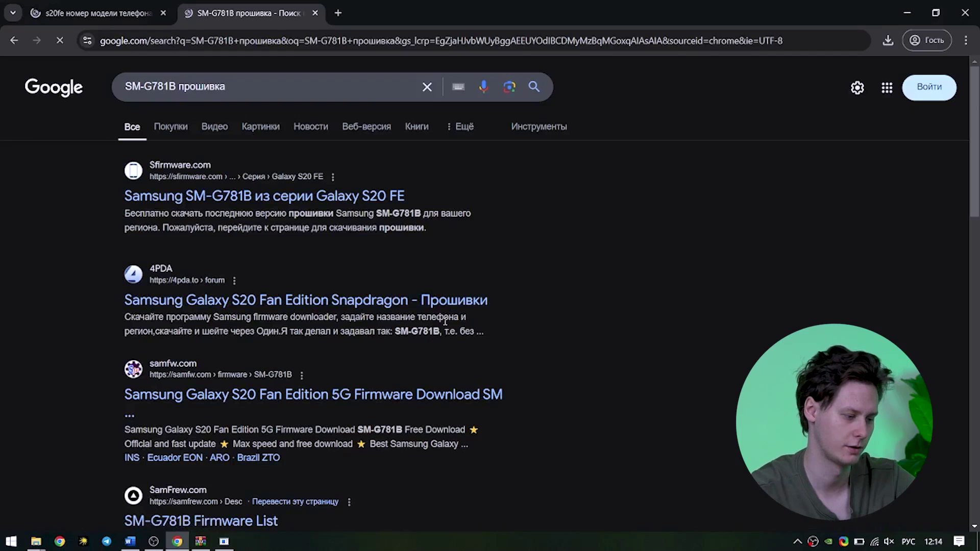
Task: Click the Chrome downloads icon
Action: 888,40
